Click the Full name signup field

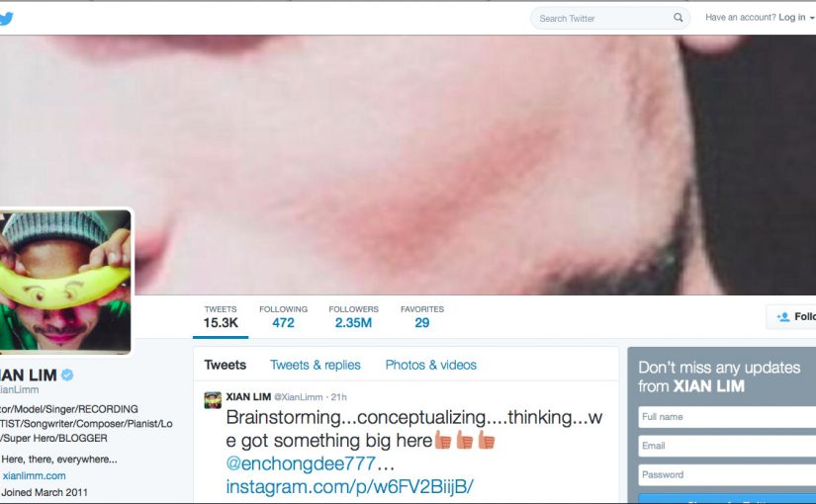tap(727, 417)
